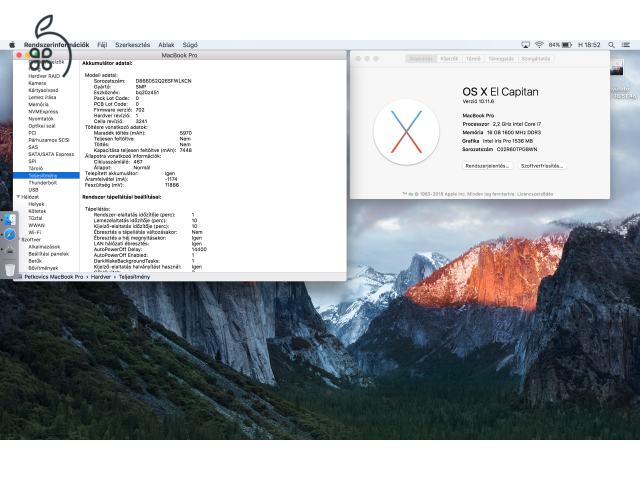Select Párhuzamos SCSI in the sidebar
Screen dimensions: 640x480
pos(49,140)
